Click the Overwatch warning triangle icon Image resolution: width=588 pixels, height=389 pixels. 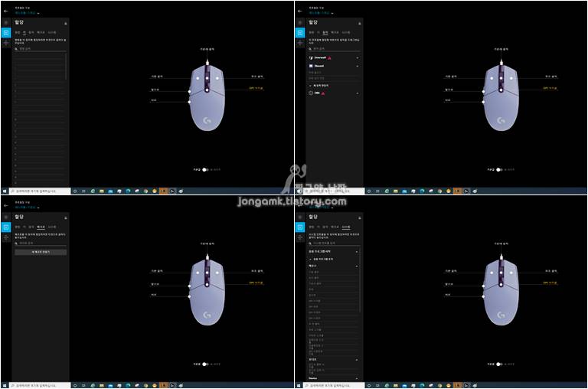coord(329,57)
